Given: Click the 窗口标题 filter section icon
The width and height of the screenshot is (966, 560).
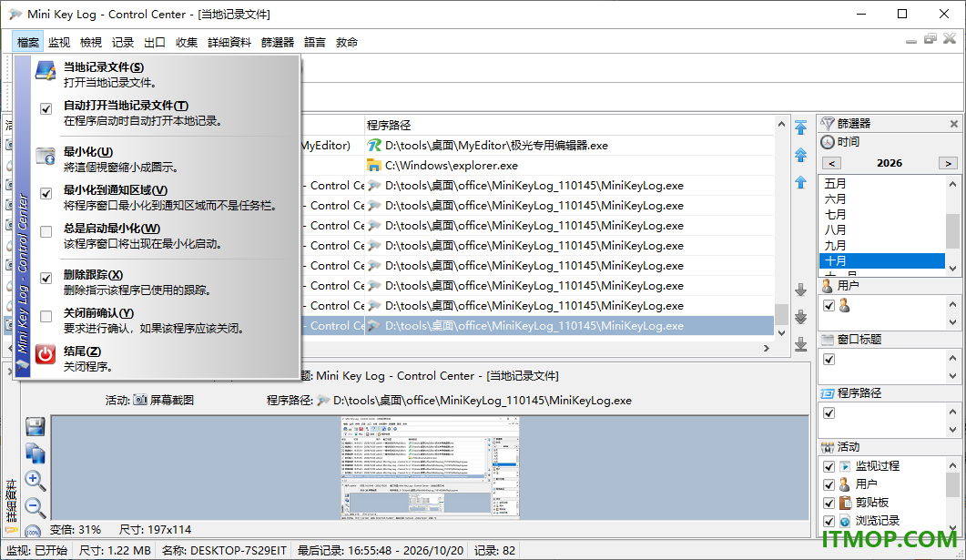Looking at the screenshot, I should 828,340.
